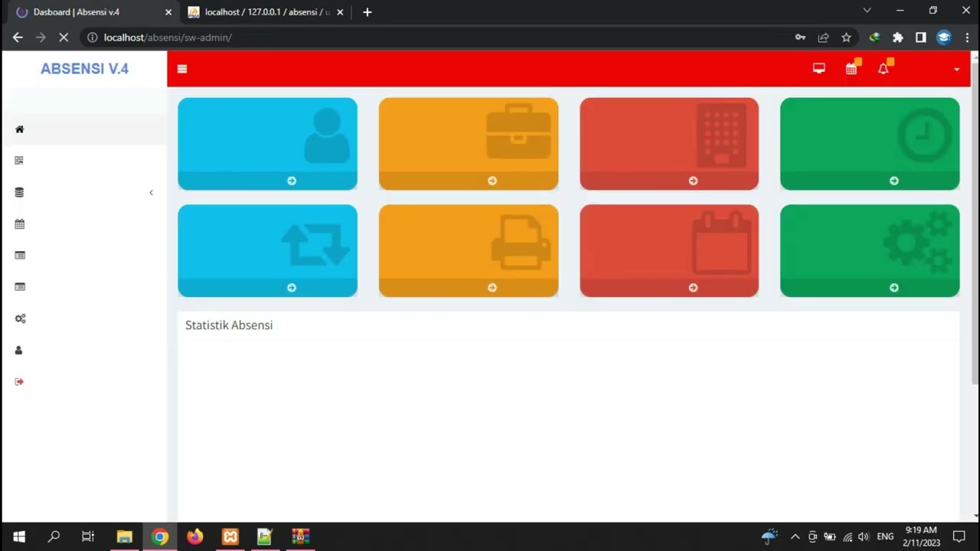Open the database stack sidebar icon
980x551 pixels.
pyautogui.click(x=20, y=193)
